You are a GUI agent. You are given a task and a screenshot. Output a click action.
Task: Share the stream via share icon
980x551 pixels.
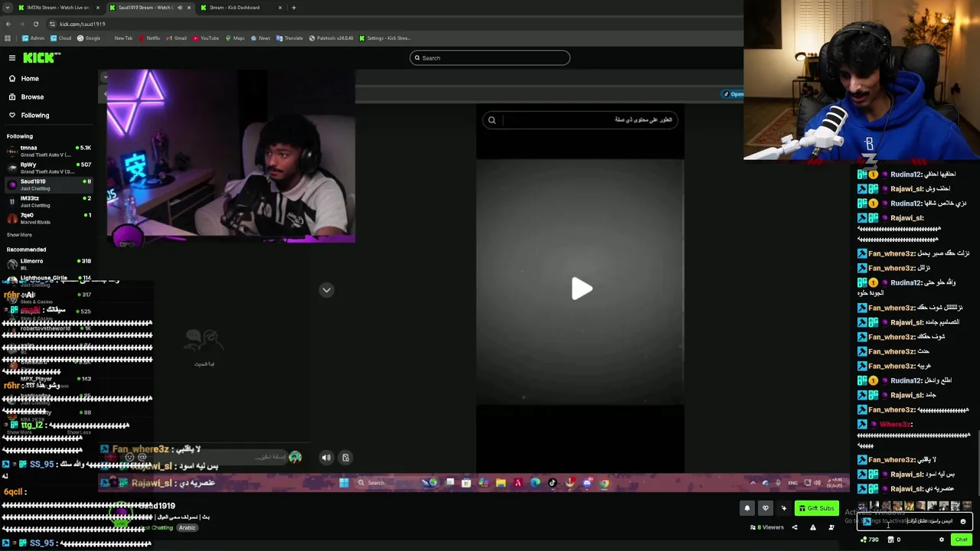click(794, 527)
